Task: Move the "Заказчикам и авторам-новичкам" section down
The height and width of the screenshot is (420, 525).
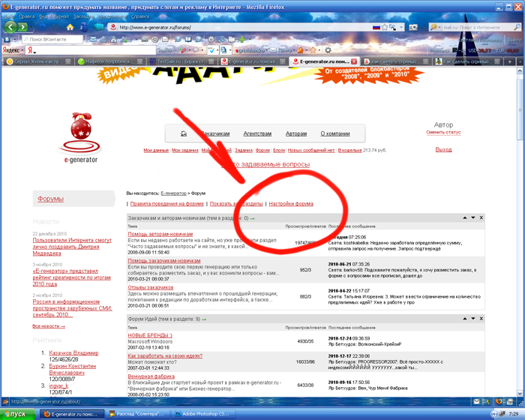Action: pyautogui.click(x=472, y=217)
